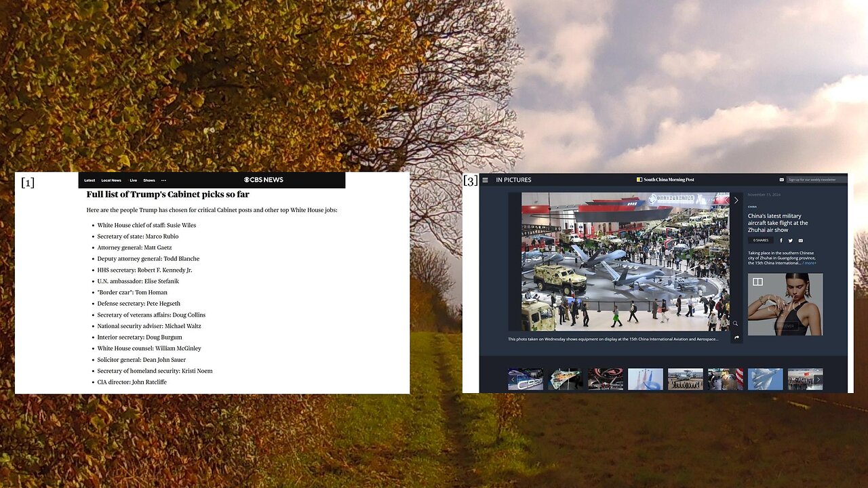
Task: Open the SCMP hamburger menu
Action: tap(485, 180)
